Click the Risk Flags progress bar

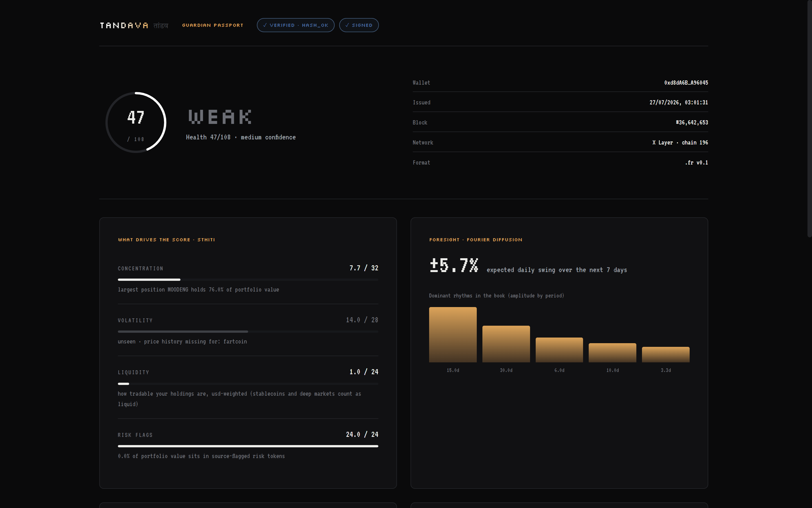248,446
